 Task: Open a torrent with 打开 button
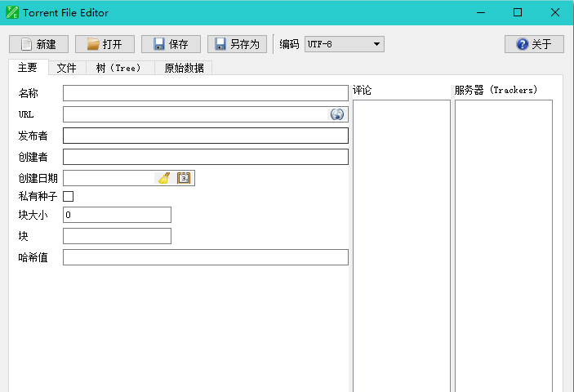(x=105, y=44)
